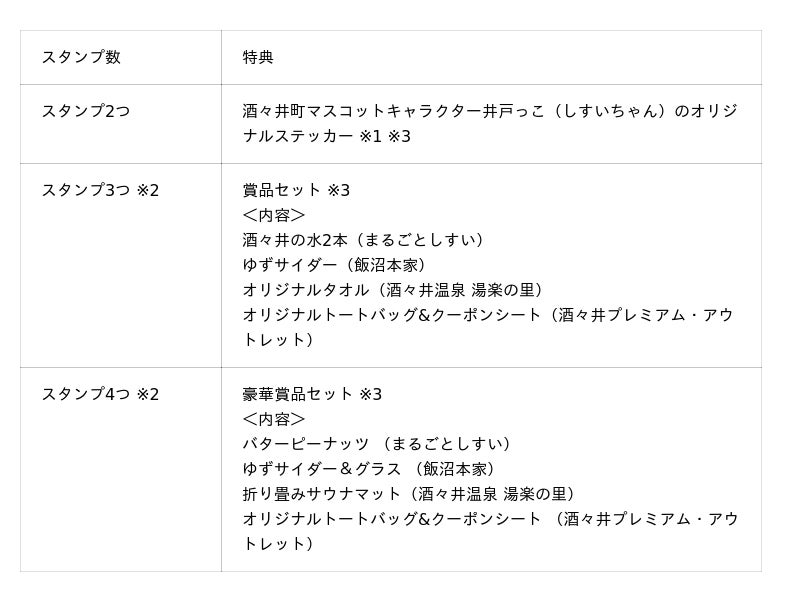The height and width of the screenshot is (602, 800).
Task: Click the ※1 footnote marker after ステッカー
Action: click(371, 136)
